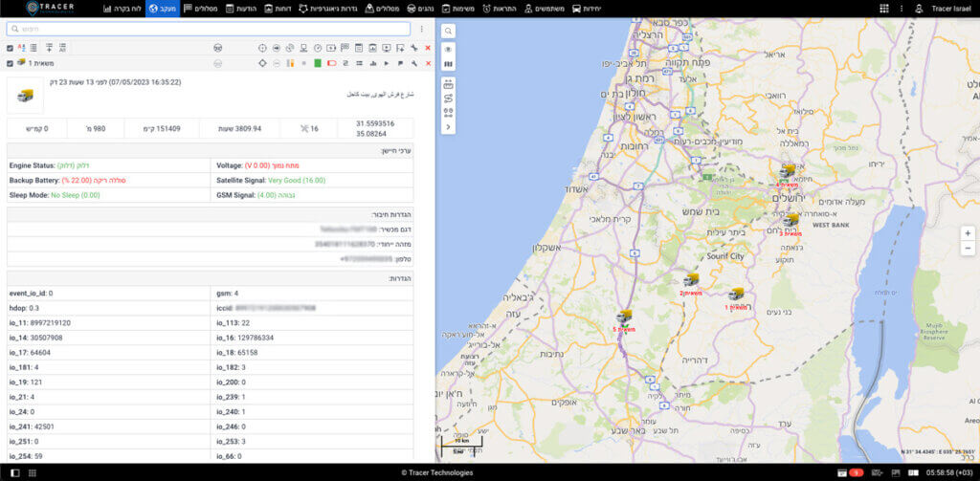Click the crosshair locate icon for משאית 1

coord(262,63)
